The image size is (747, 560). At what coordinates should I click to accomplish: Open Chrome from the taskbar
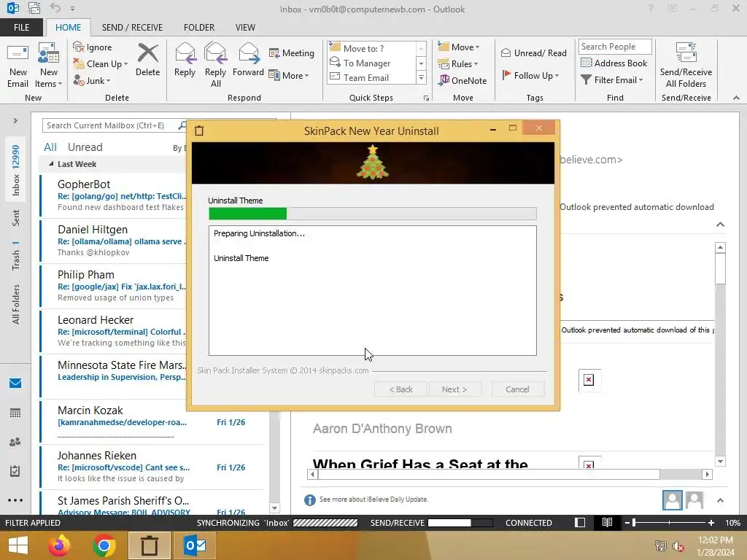pyautogui.click(x=104, y=545)
